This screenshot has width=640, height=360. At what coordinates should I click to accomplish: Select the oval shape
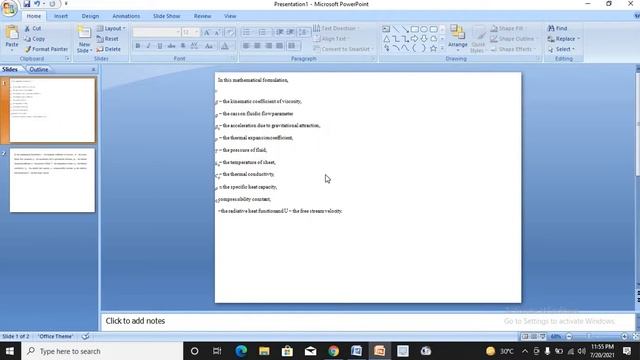coord(424,29)
